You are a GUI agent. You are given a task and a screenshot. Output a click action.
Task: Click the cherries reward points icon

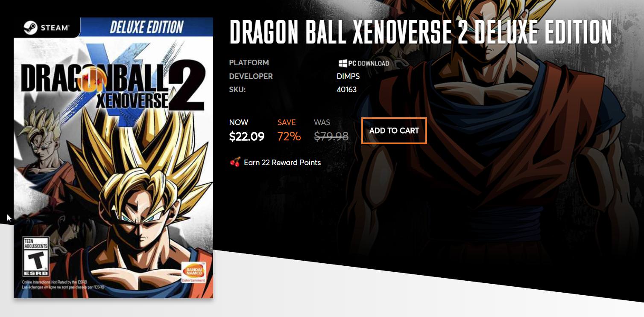click(234, 162)
